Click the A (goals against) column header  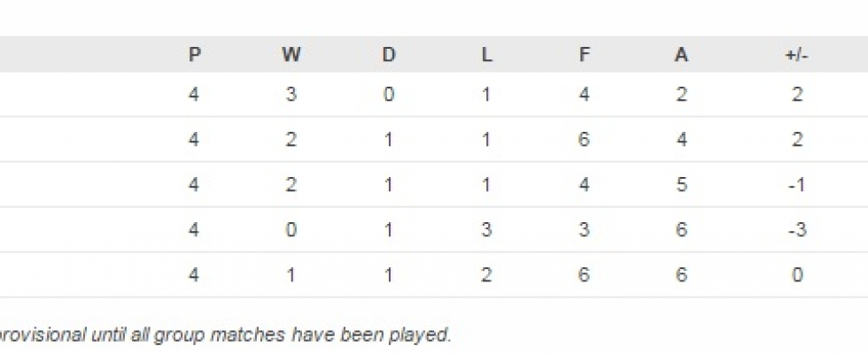point(681,55)
